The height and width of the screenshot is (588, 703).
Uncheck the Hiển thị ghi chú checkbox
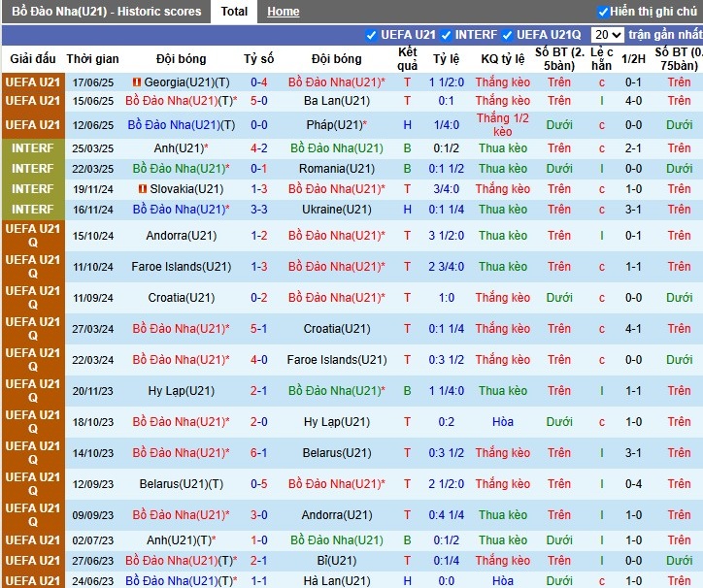(x=603, y=12)
